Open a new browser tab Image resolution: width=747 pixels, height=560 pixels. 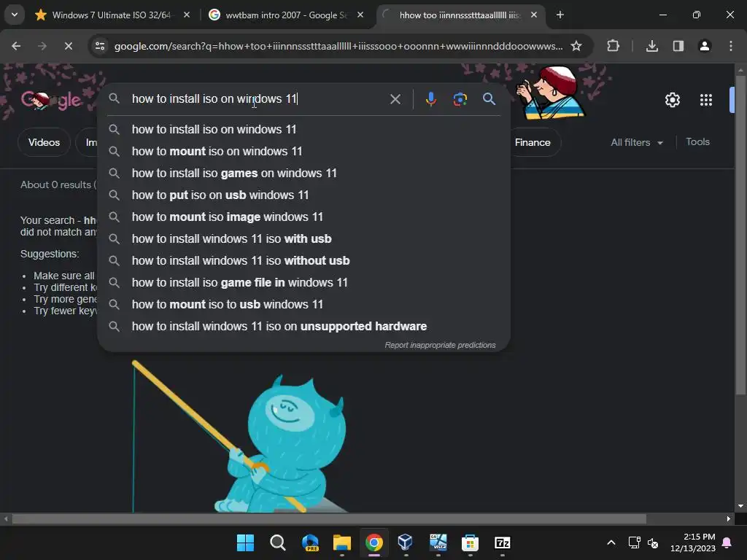(560, 15)
